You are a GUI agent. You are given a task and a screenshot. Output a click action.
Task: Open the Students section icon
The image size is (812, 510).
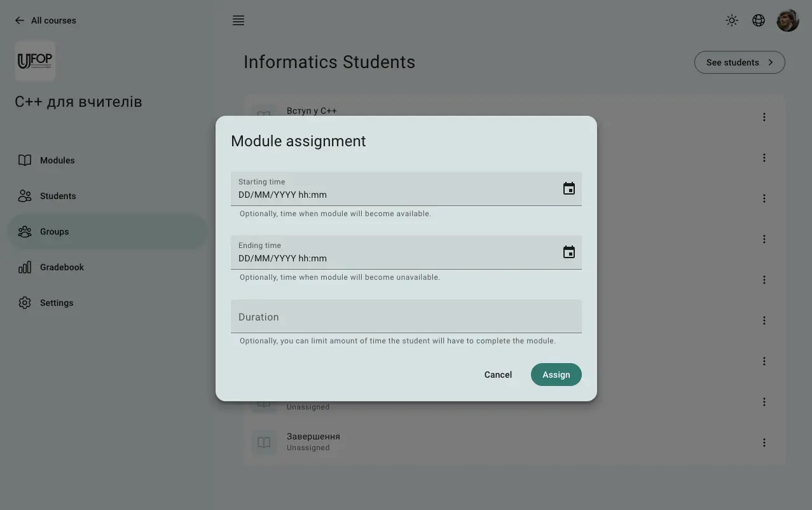point(25,195)
